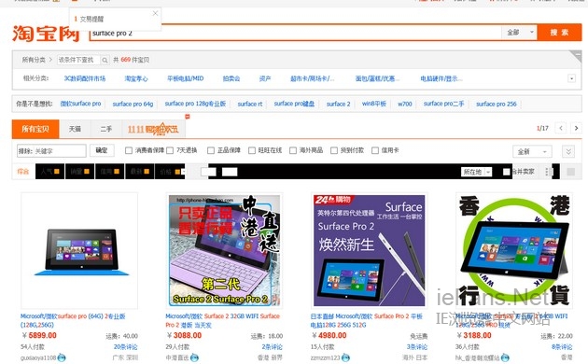Open purple Surface Pro 2 焕然新生 image
Image resolution: width=588 pixels, height=364 pixels.
[x=370, y=250]
